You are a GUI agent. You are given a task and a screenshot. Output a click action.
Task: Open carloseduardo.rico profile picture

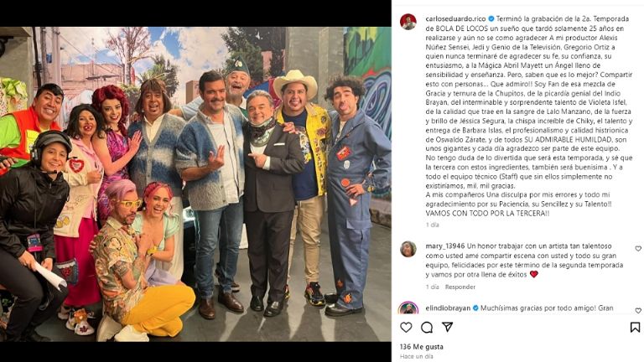(x=408, y=21)
